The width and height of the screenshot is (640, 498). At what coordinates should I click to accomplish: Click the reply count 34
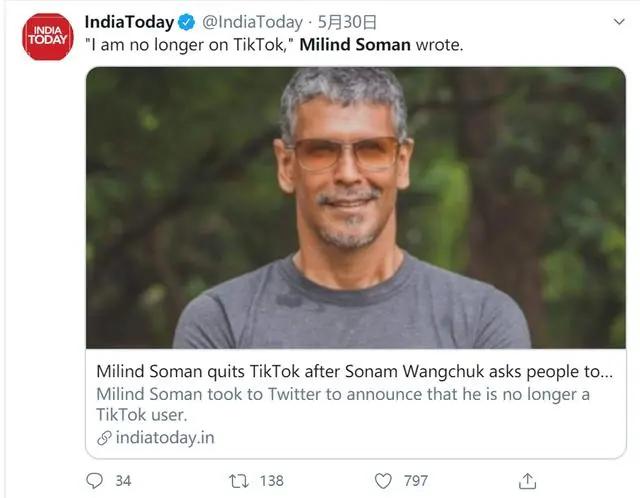[123, 481]
